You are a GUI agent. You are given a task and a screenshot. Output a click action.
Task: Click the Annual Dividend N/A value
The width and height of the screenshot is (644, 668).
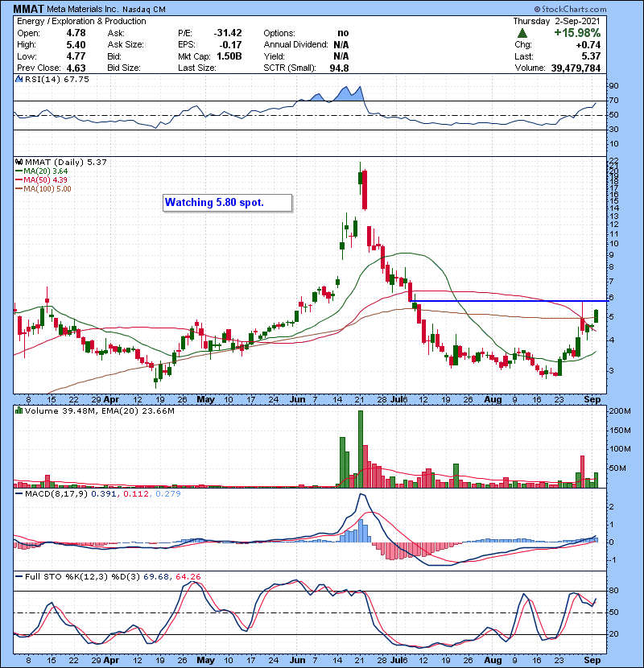click(x=341, y=45)
